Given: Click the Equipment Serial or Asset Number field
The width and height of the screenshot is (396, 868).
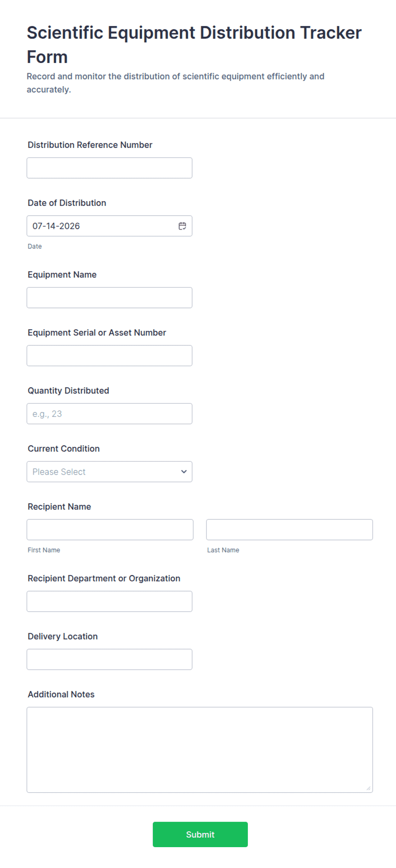Looking at the screenshot, I should coord(109,356).
